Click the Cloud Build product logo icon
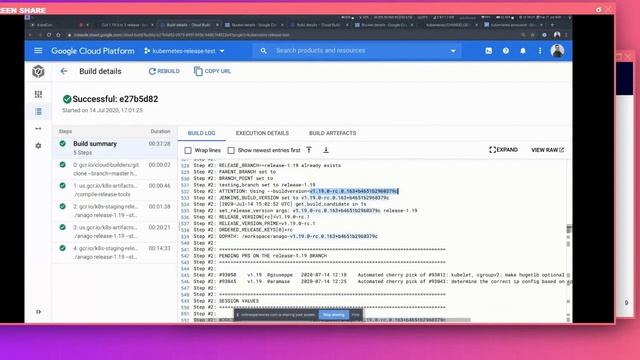The width and height of the screenshot is (640, 360). [38, 71]
